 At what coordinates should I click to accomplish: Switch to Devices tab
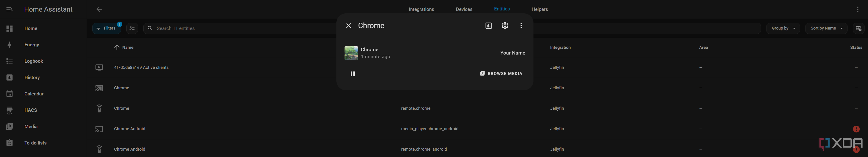click(464, 9)
